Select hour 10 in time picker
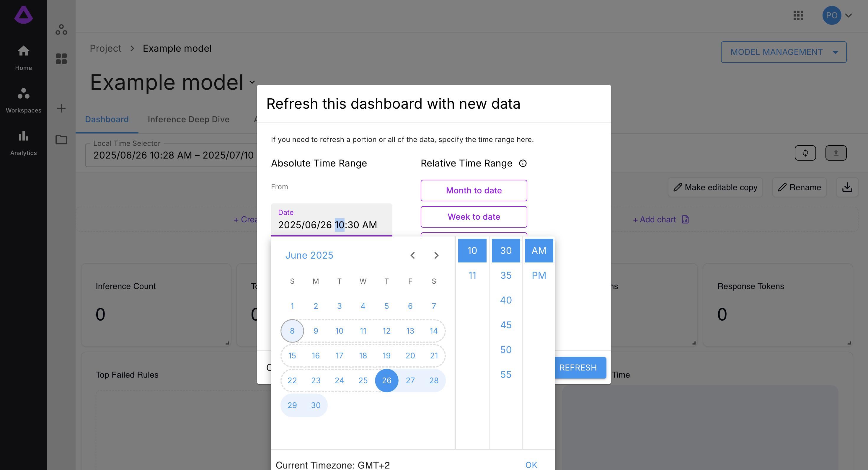 (472, 250)
